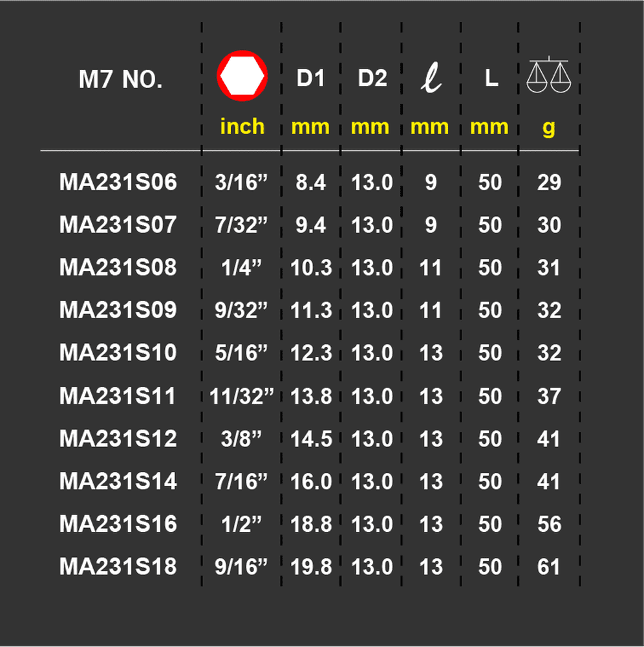Click the D1 value 16.0
Image resolution: width=644 pixels, height=647 pixels.
pyautogui.click(x=311, y=481)
